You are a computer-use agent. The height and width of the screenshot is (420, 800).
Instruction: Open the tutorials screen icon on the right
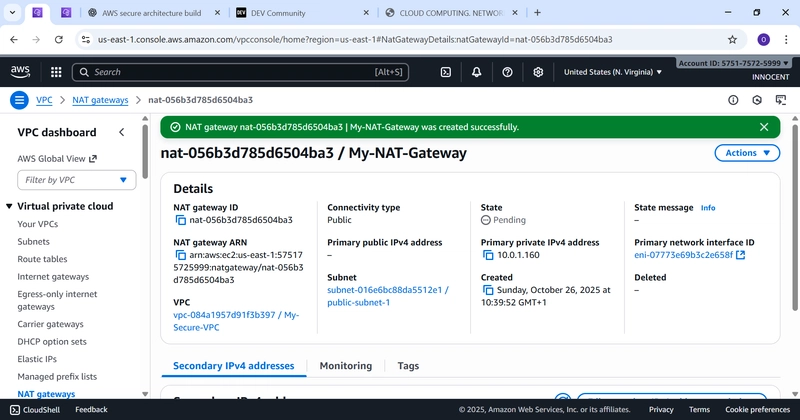click(781, 100)
